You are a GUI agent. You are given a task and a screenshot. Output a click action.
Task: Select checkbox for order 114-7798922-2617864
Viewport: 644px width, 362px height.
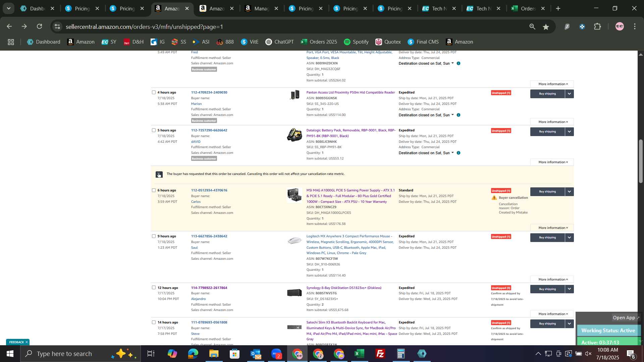154,288
